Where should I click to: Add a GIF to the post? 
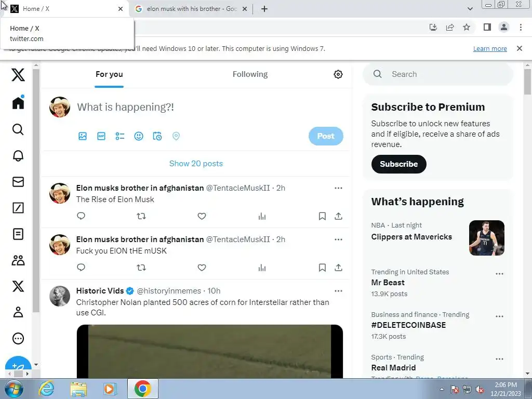(101, 136)
